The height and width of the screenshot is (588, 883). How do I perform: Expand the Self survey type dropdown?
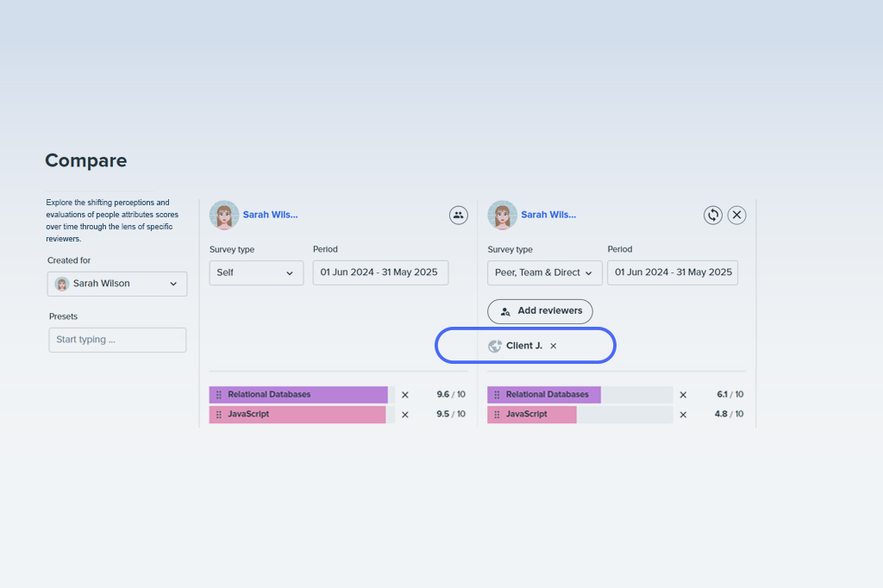pos(256,272)
